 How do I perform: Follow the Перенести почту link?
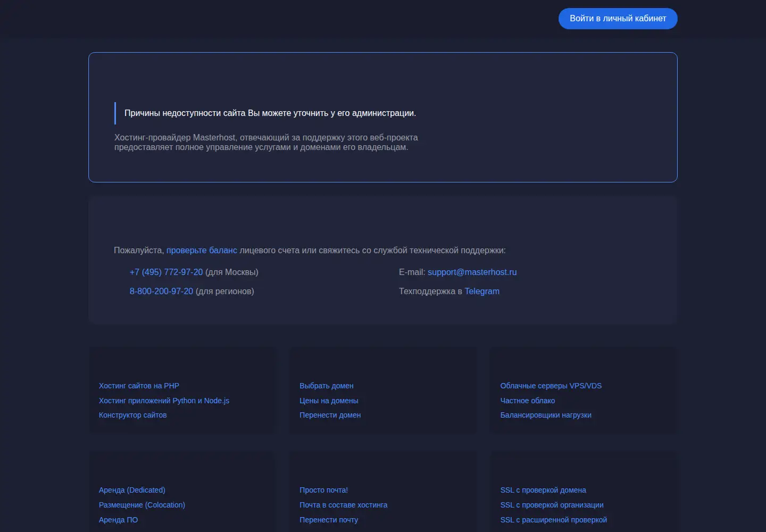329,520
